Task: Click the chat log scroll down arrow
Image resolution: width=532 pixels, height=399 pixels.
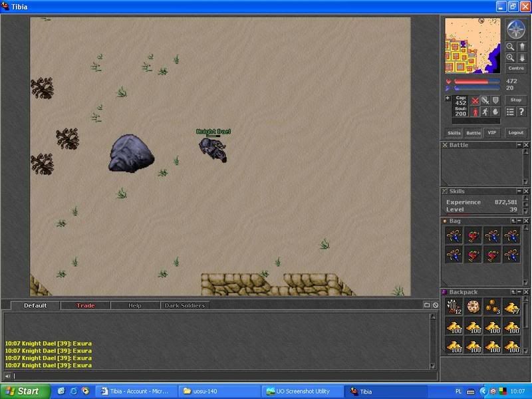Action: (x=433, y=366)
